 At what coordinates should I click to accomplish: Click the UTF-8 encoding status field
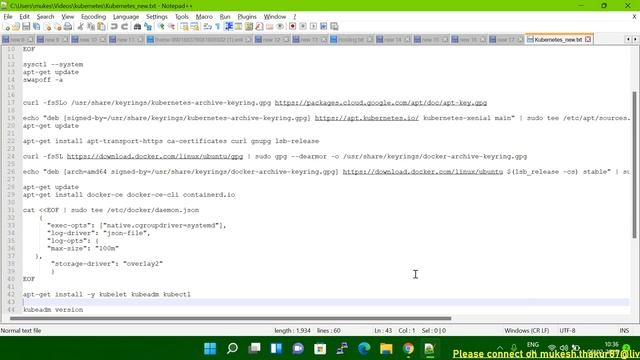567,331
